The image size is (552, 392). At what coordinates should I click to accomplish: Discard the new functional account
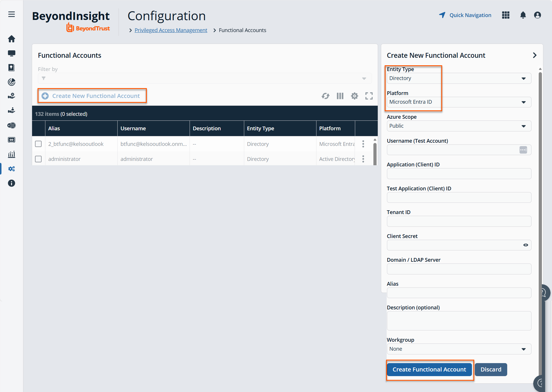[491, 369]
